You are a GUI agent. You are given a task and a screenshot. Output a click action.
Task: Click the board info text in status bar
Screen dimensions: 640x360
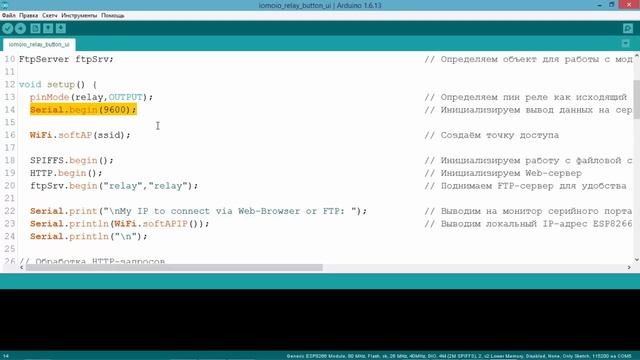pyautogui.click(x=459, y=356)
